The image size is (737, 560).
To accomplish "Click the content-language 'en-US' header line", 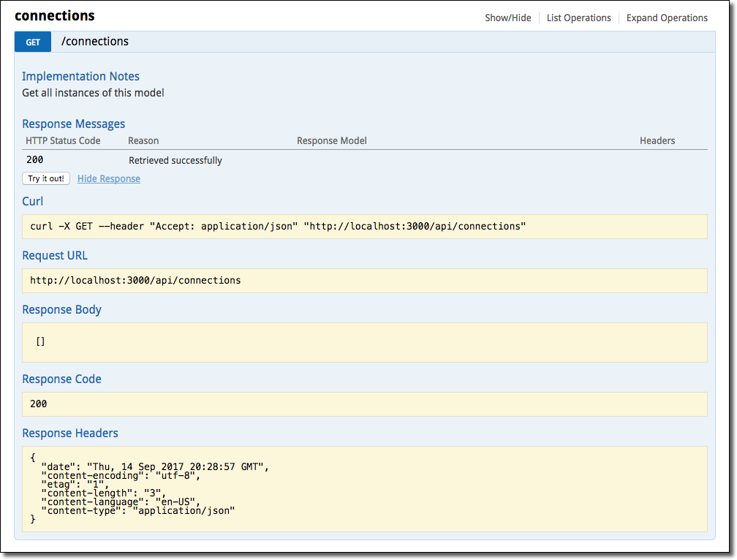I will pyautogui.click(x=121, y=502).
